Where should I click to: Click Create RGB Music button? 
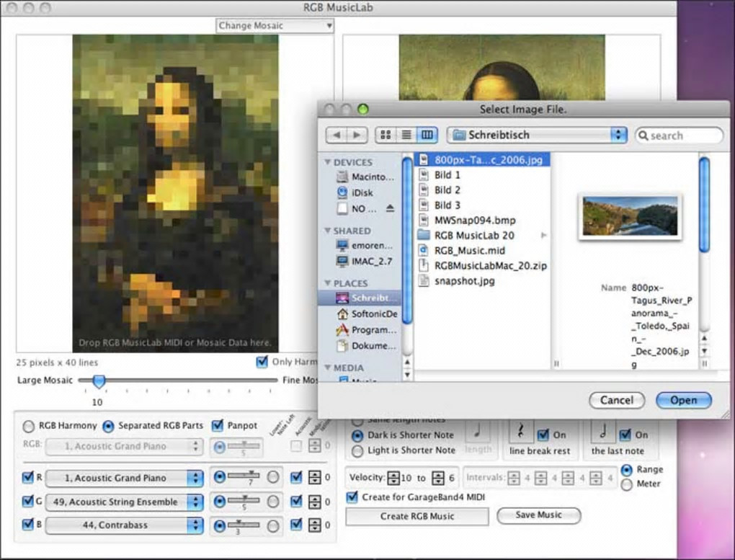[417, 516]
